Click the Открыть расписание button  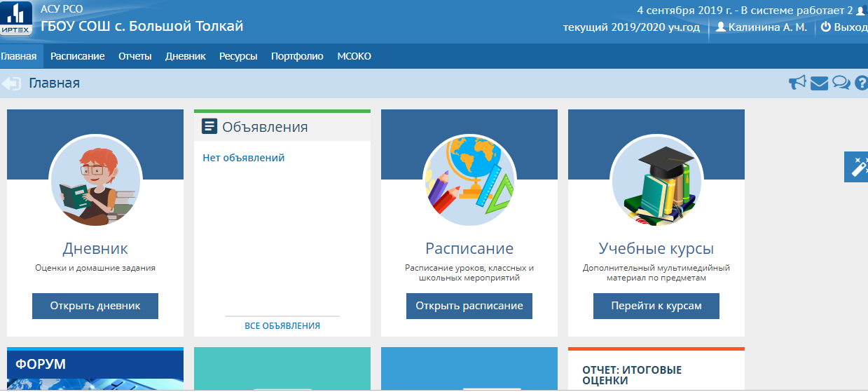click(469, 306)
